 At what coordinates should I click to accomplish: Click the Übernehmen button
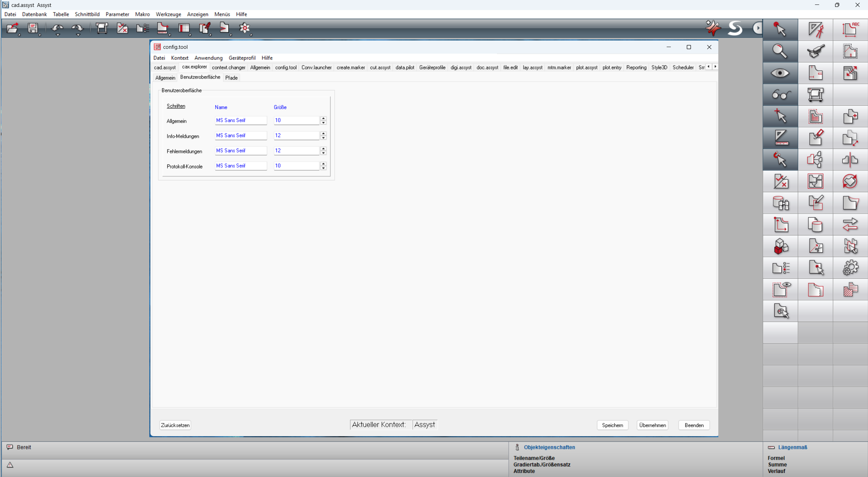(x=652, y=425)
